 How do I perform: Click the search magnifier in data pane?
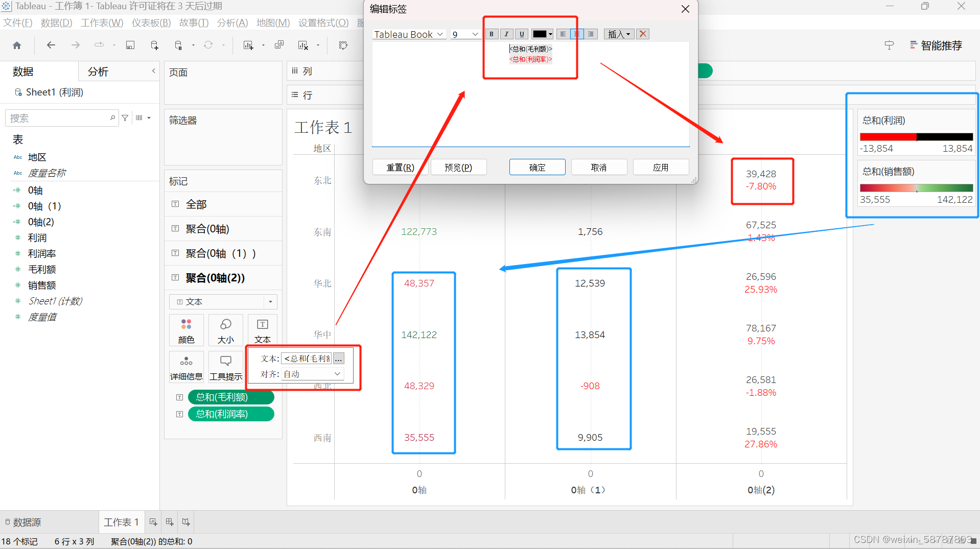(112, 118)
